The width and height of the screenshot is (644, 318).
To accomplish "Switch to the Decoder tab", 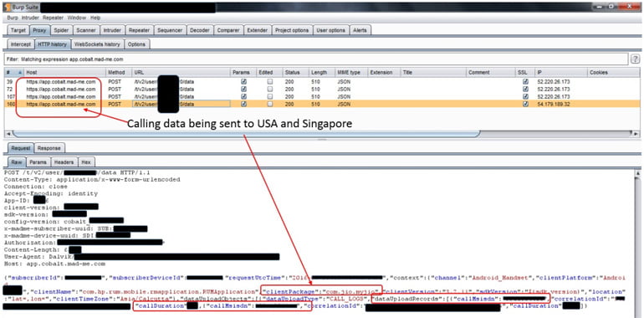I will click(200, 30).
